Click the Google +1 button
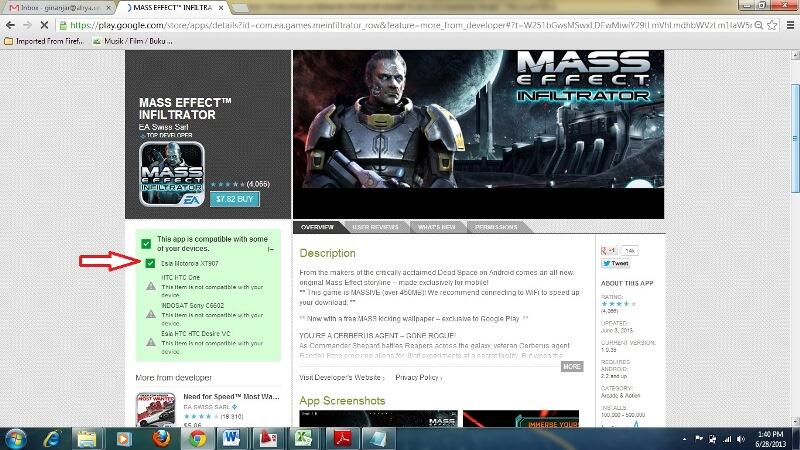Screen dimensions: 800x450 609,251
